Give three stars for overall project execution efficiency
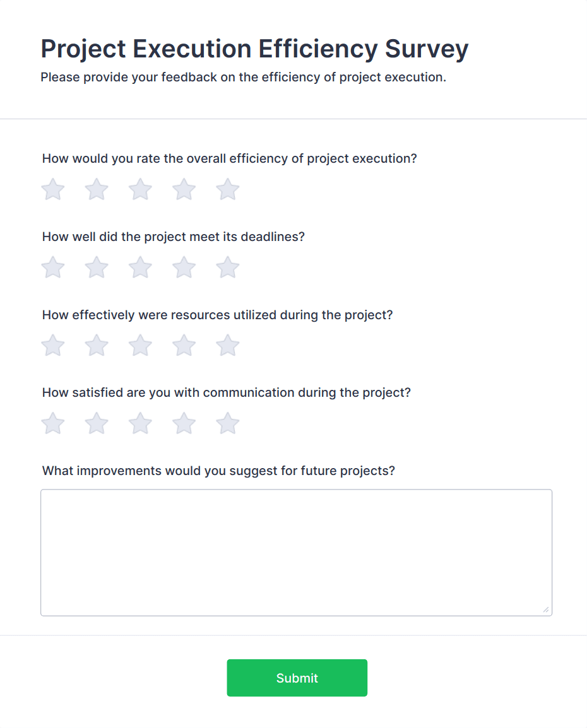 (139, 189)
